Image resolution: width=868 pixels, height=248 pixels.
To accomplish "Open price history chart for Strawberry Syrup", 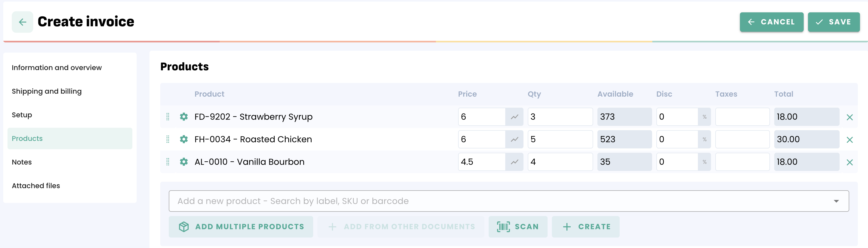I will point(514,117).
